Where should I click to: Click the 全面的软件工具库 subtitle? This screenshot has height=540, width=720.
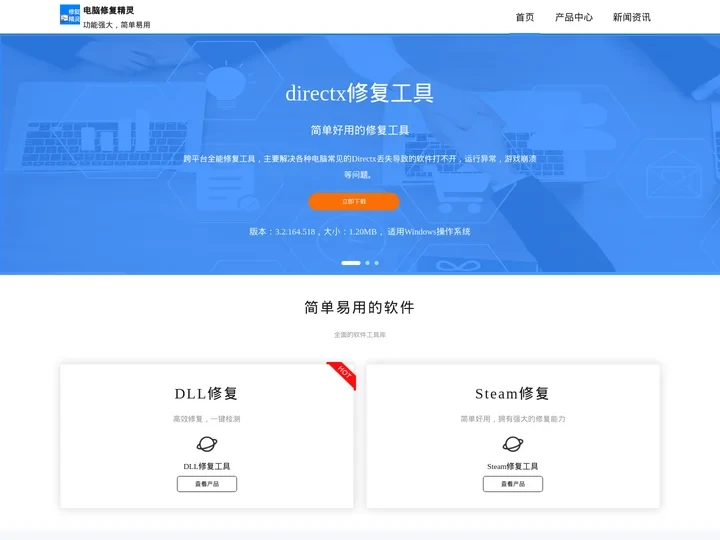click(x=360, y=335)
